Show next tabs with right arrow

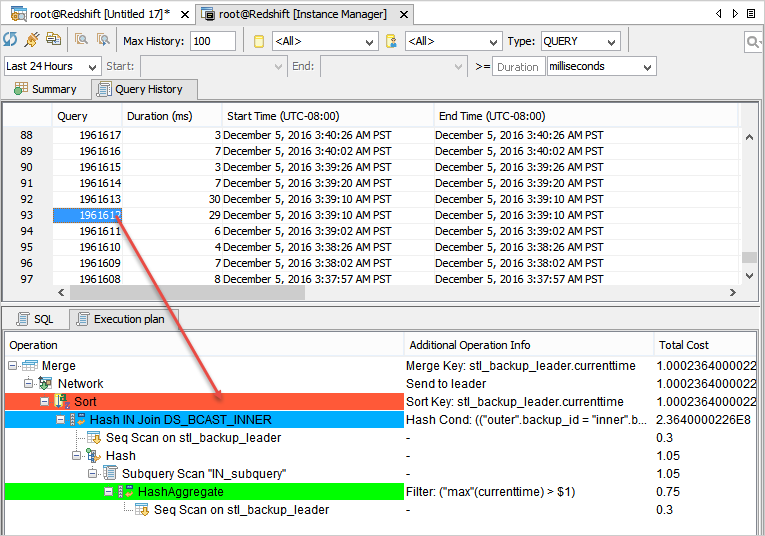click(735, 14)
